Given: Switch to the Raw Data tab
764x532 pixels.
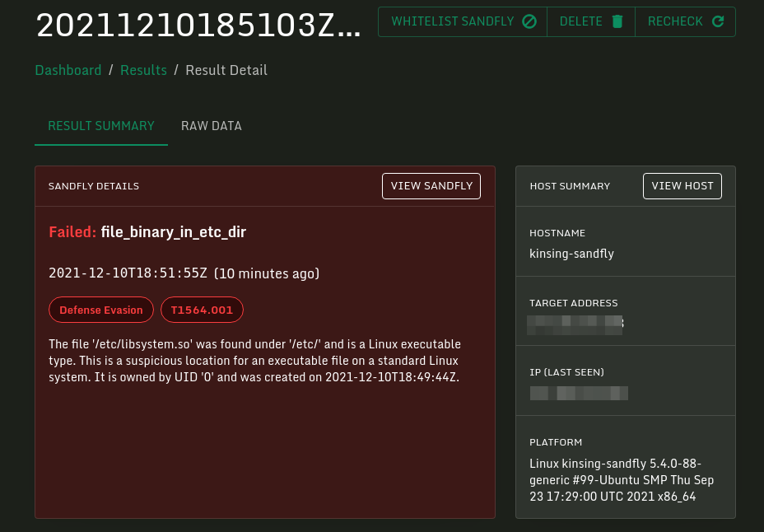Looking at the screenshot, I should [x=212, y=126].
